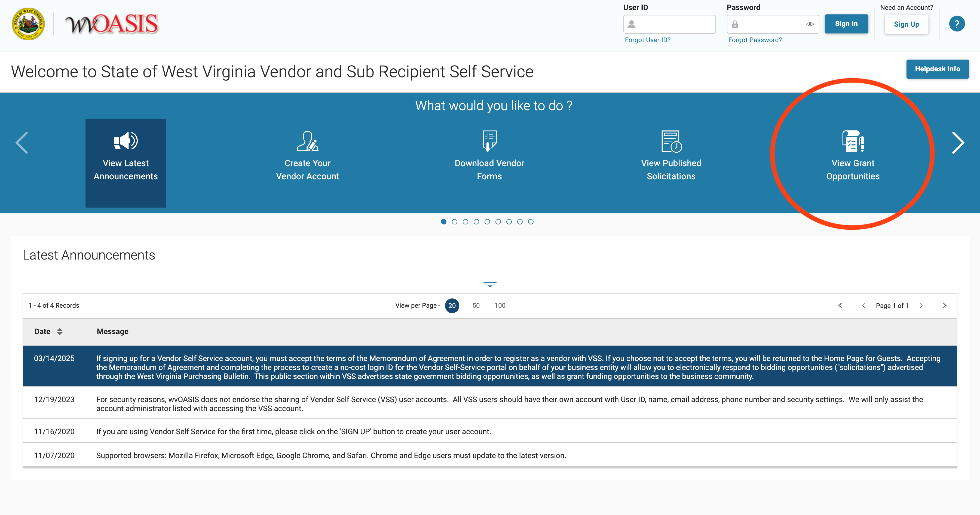The image size is (980, 515).
Task: Open Create Your Vendor Account icon
Action: pos(307,141)
